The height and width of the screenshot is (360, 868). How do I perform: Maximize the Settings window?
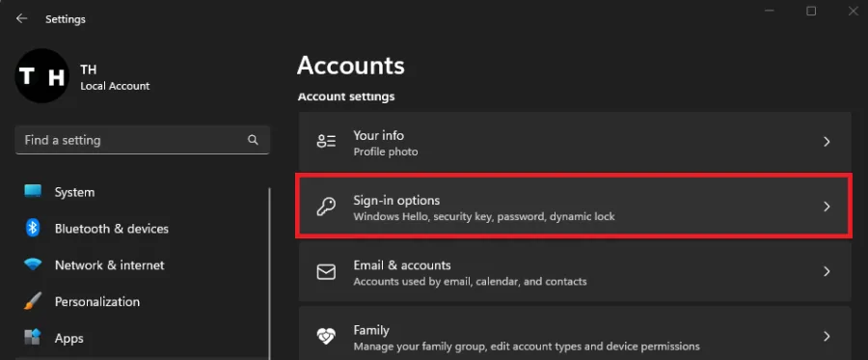point(811,11)
